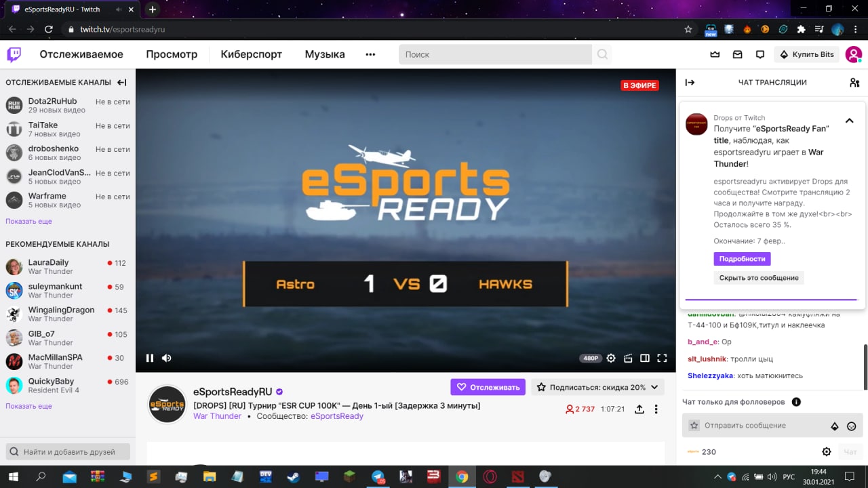Open the TaiTake followed channel
Viewport: 868px width, 488px height.
point(68,129)
